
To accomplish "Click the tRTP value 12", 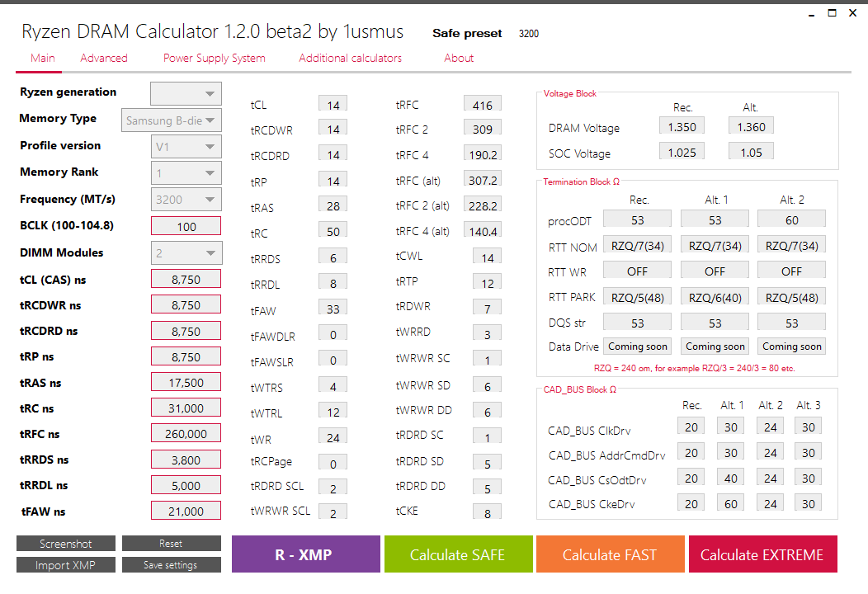I will coord(487,282).
